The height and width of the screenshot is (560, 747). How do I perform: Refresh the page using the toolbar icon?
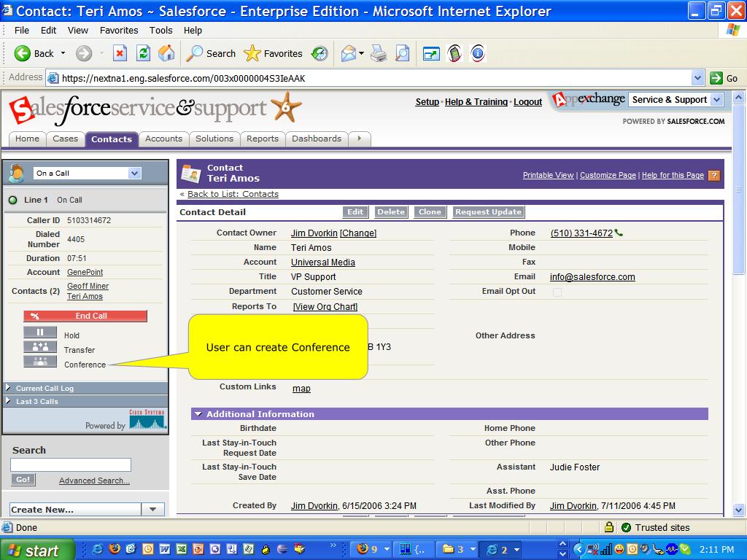click(143, 53)
